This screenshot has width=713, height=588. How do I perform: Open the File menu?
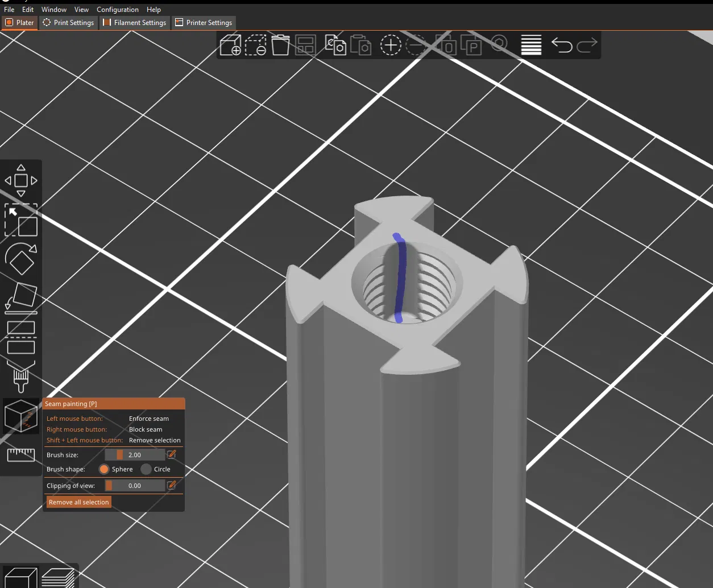pyautogui.click(x=9, y=10)
